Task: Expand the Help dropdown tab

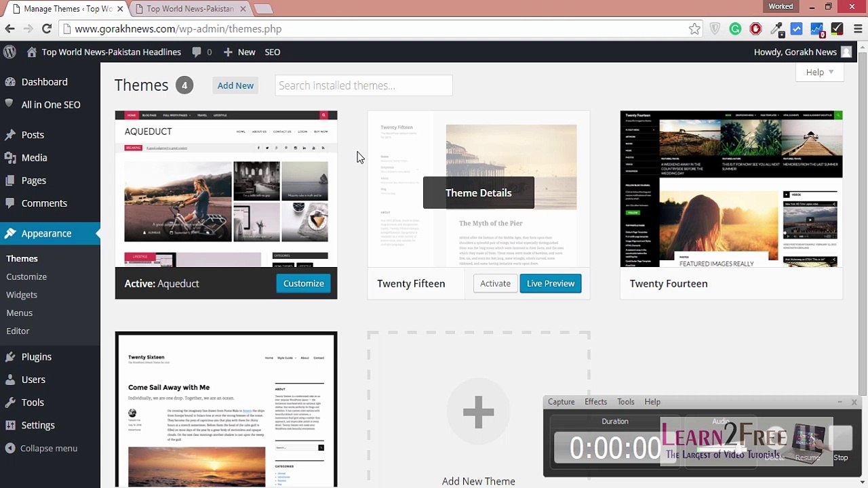Action: click(820, 73)
